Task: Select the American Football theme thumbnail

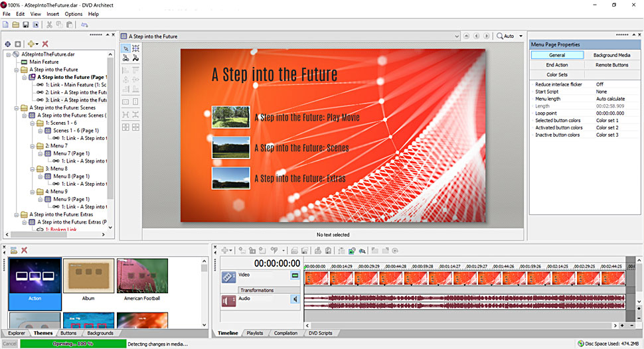Action: pos(142,277)
